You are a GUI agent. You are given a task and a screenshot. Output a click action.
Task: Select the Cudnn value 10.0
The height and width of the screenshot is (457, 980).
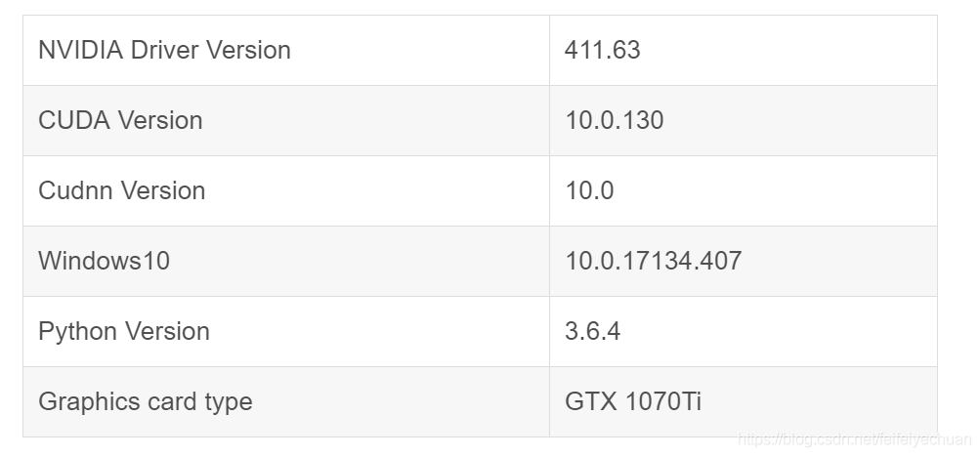(x=589, y=190)
